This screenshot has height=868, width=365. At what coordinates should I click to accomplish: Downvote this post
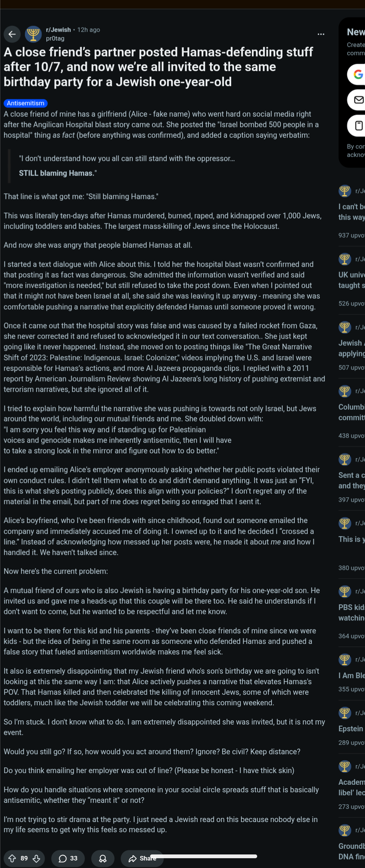click(37, 858)
